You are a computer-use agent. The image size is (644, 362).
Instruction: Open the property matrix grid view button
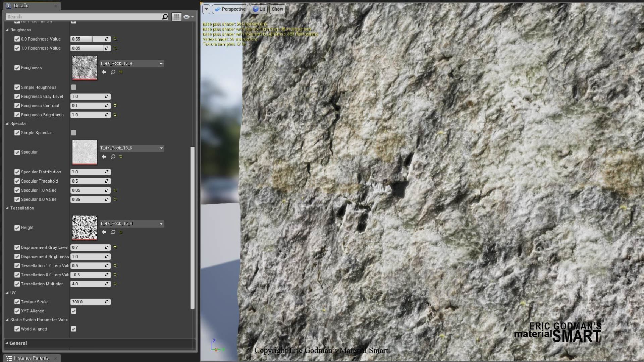(x=176, y=17)
